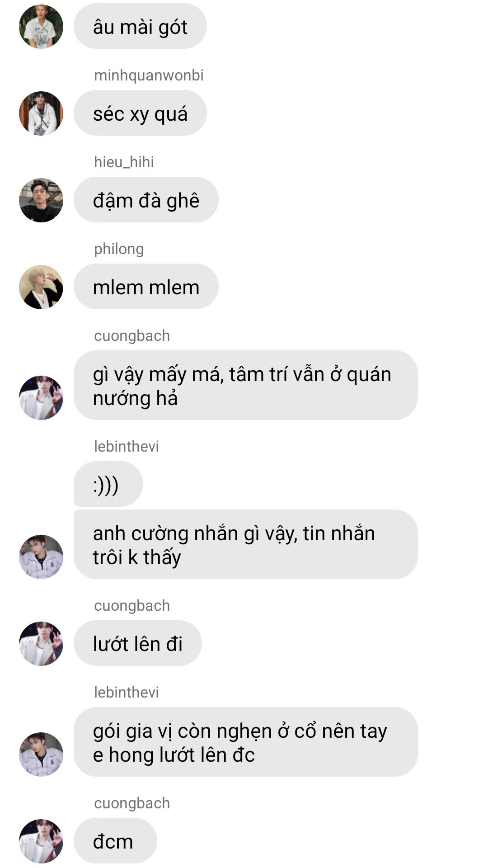Tap minhquanwonbi's profile picture

point(41,113)
